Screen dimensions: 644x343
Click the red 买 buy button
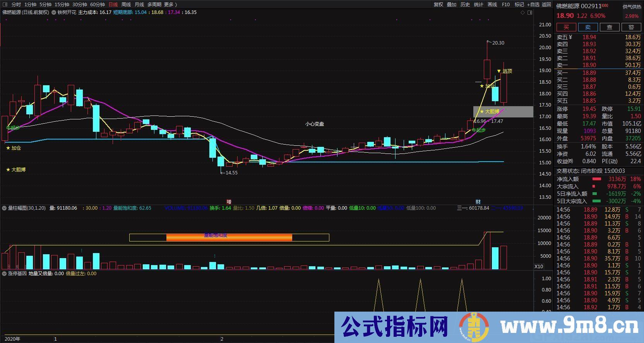[566, 27]
